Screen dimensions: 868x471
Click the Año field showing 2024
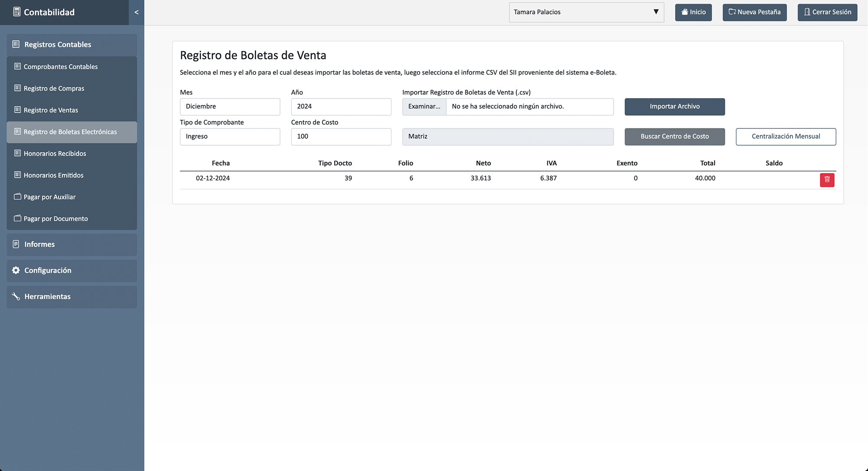(x=341, y=107)
